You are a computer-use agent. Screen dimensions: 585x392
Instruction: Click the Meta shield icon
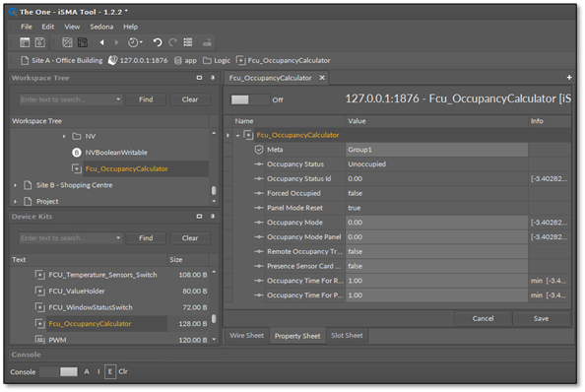pyautogui.click(x=259, y=150)
